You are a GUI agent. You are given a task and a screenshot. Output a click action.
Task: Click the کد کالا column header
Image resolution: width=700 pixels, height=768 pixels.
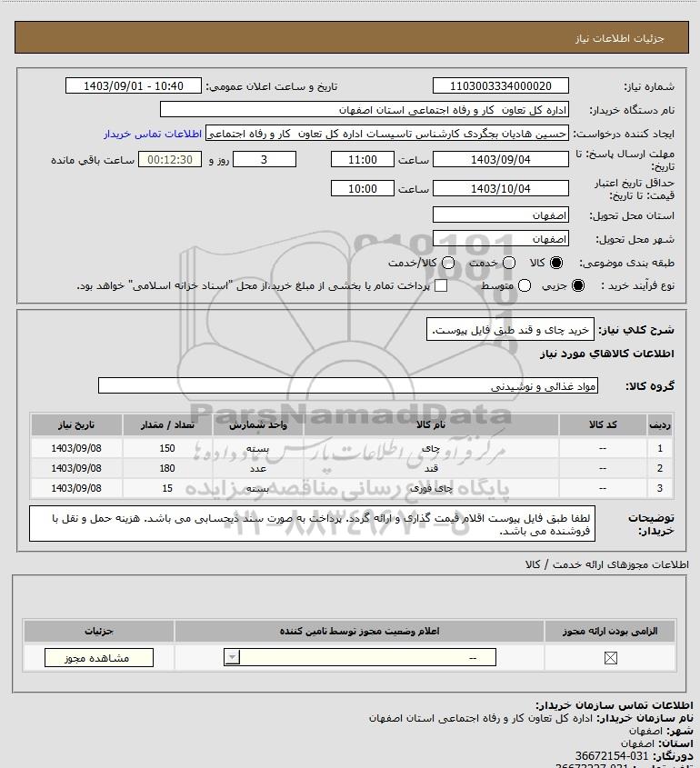(x=603, y=424)
